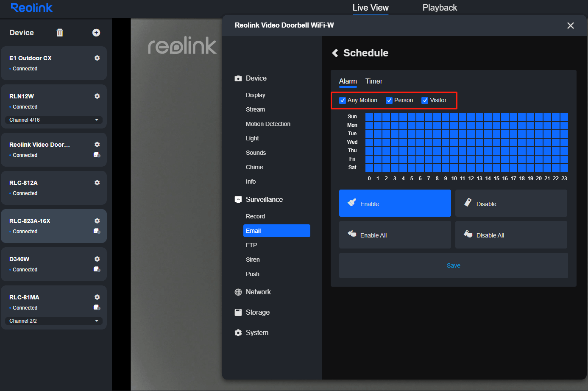Click the Reolink logo at top left
The height and width of the screenshot is (391, 588).
click(32, 8)
